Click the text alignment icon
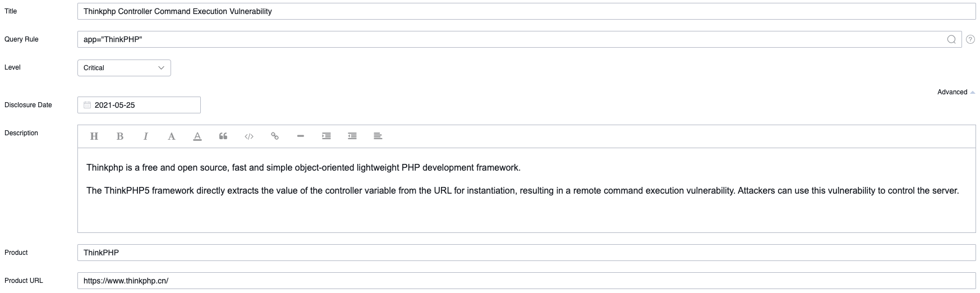Image resolution: width=980 pixels, height=293 pixels. pos(378,136)
